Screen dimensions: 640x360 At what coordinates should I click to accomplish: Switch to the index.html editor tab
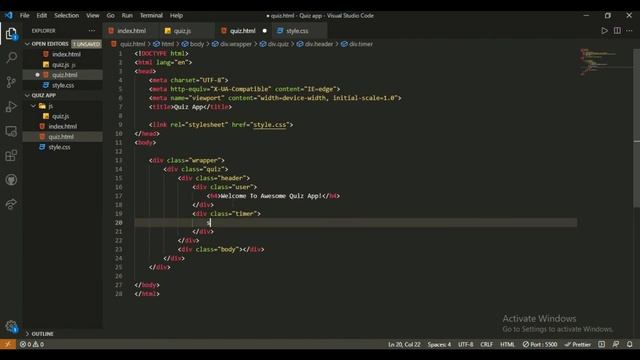point(131,31)
